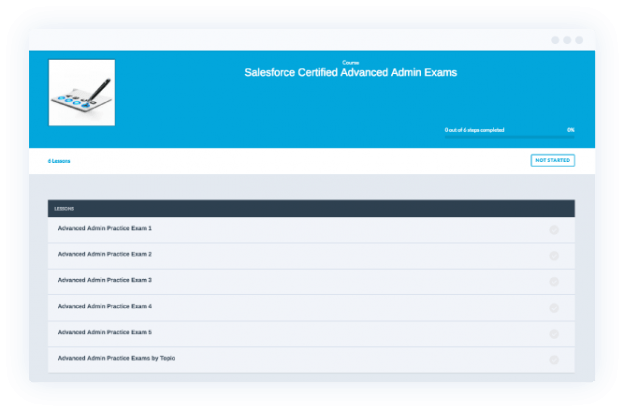Viewport: 624px width, 411px height.
Task: Click the course progress bar
Action: [509, 137]
